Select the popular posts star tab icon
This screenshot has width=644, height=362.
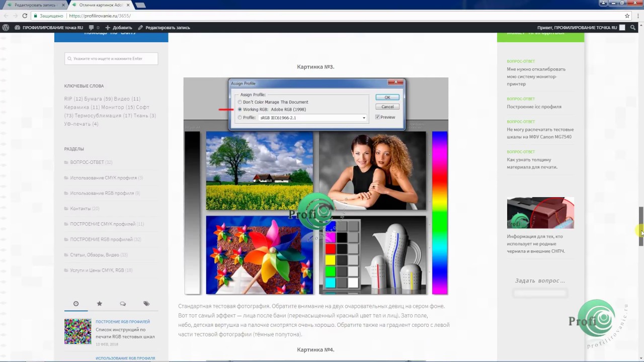coord(100,304)
